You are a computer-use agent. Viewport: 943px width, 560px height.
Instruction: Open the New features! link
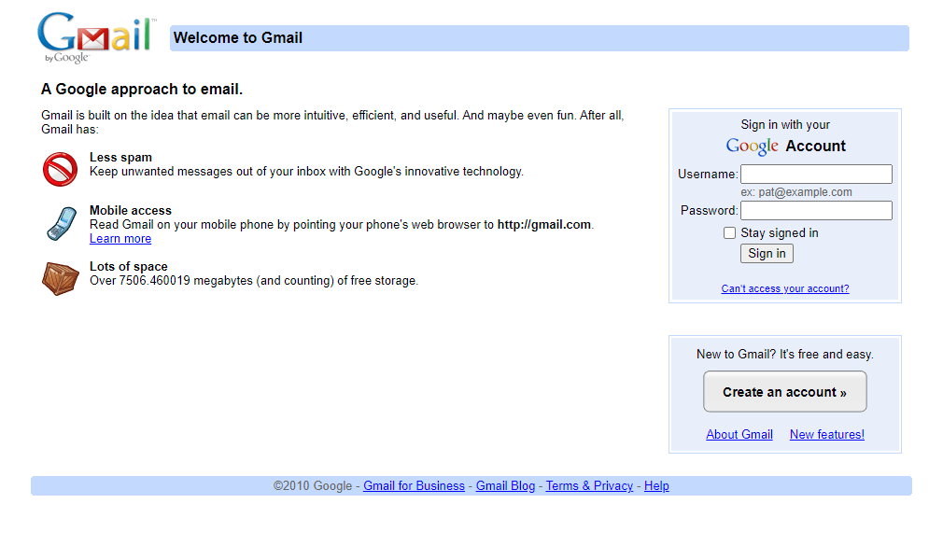(827, 434)
